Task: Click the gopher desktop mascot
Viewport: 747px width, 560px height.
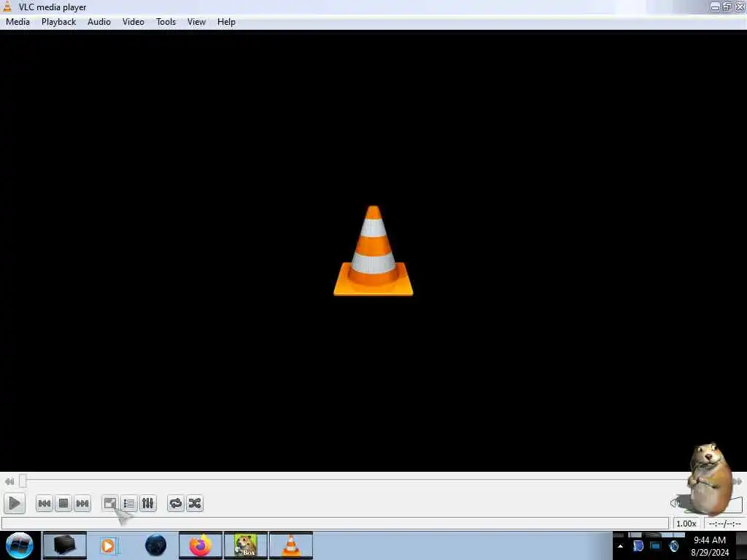Action: (x=710, y=478)
